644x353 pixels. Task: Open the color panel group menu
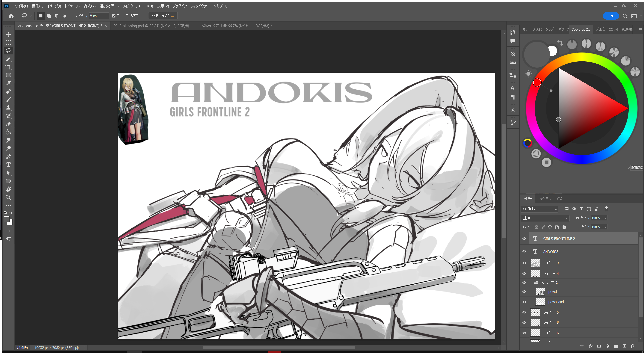tap(640, 29)
